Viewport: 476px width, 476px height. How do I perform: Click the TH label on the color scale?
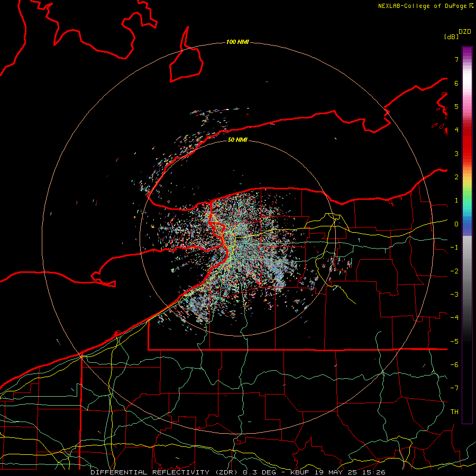pyautogui.click(x=454, y=412)
